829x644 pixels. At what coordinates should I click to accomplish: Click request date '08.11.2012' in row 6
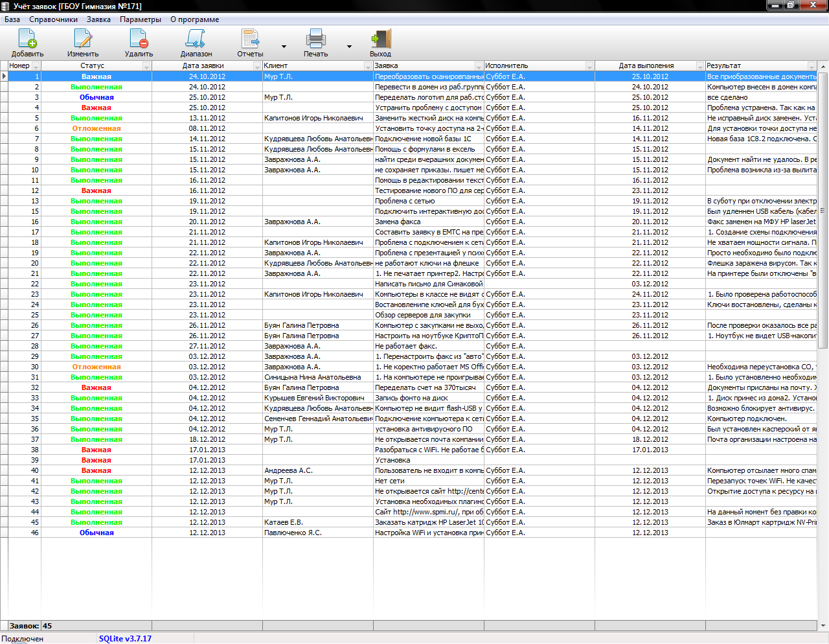tap(207, 128)
